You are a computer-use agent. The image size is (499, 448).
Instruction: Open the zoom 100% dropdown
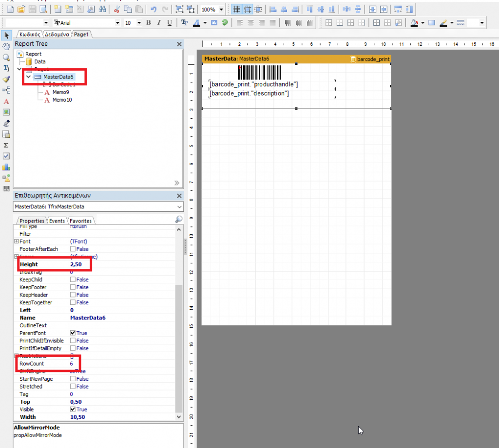(221, 10)
